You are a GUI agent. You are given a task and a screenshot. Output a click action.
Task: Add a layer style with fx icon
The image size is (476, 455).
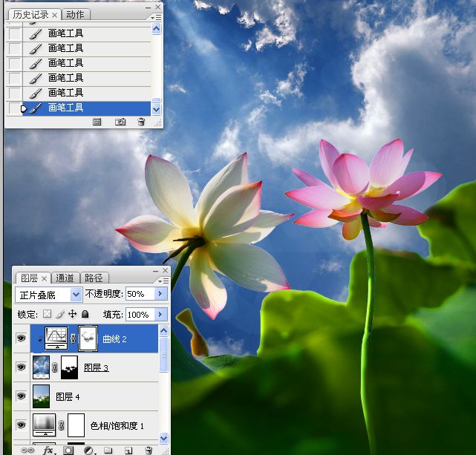pyautogui.click(x=48, y=451)
